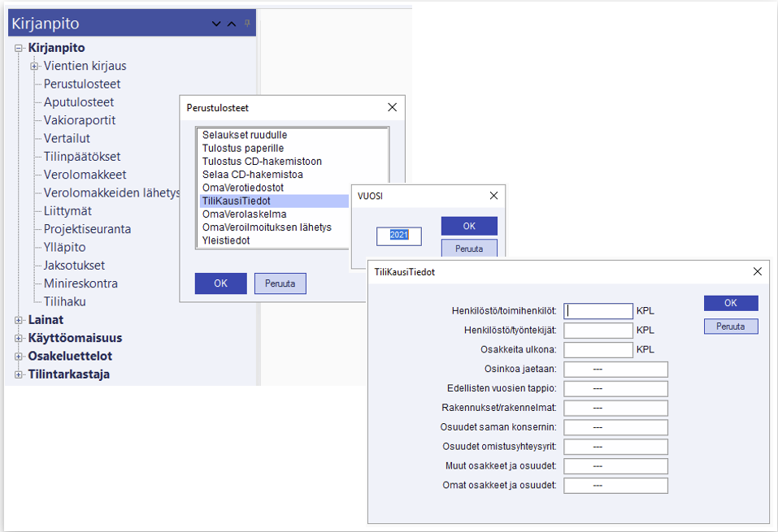Select Verolomakkeet in the sidebar tree
This screenshot has width=778, height=532.
85,175
